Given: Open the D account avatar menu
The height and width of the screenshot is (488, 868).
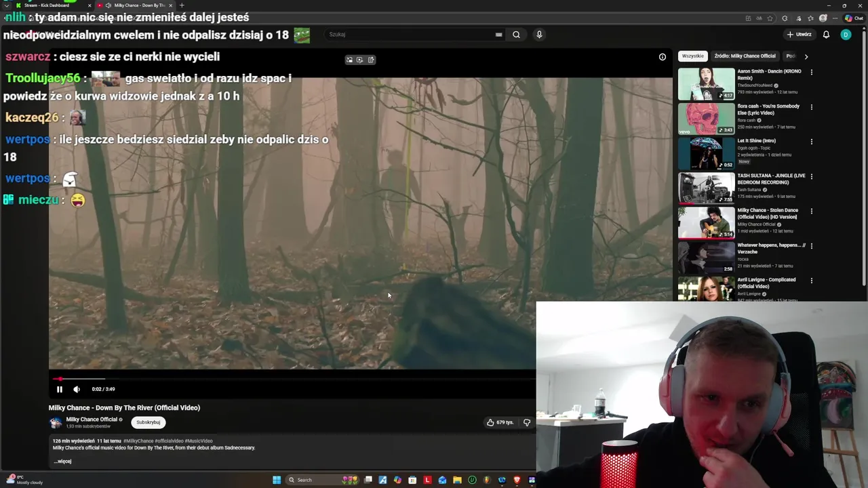Looking at the screenshot, I should 846,35.
